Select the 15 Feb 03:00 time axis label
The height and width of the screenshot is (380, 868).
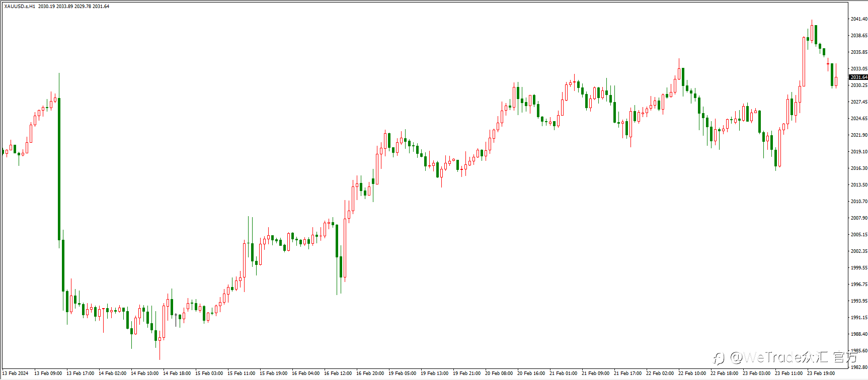click(x=209, y=373)
